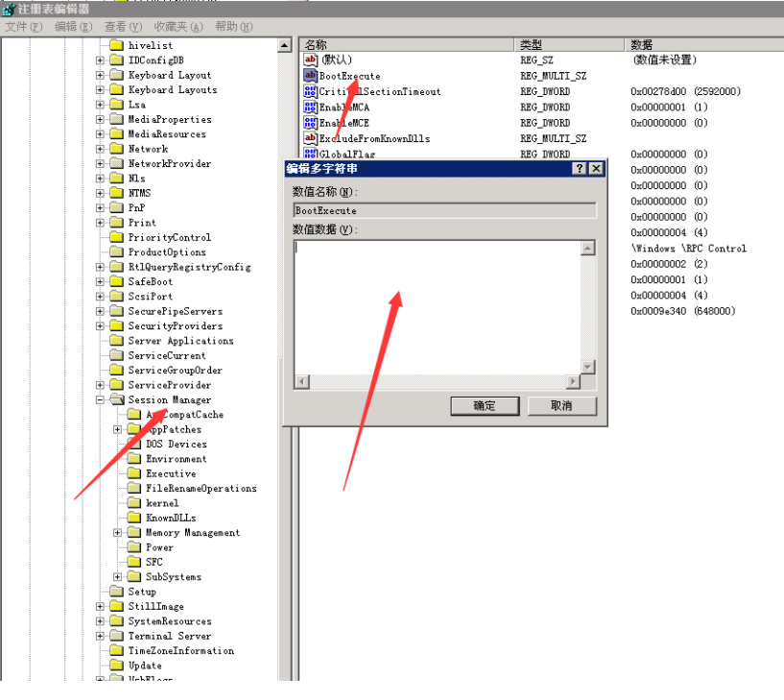Viewport: 784px width, 700px height.
Task: Click the tree pane scroll-up arrow
Action: (284, 45)
